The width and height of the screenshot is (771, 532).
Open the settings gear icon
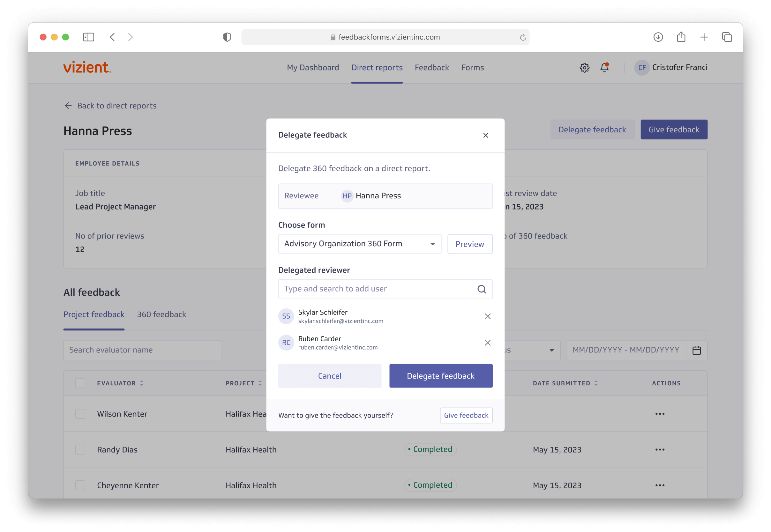pos(584,68)
